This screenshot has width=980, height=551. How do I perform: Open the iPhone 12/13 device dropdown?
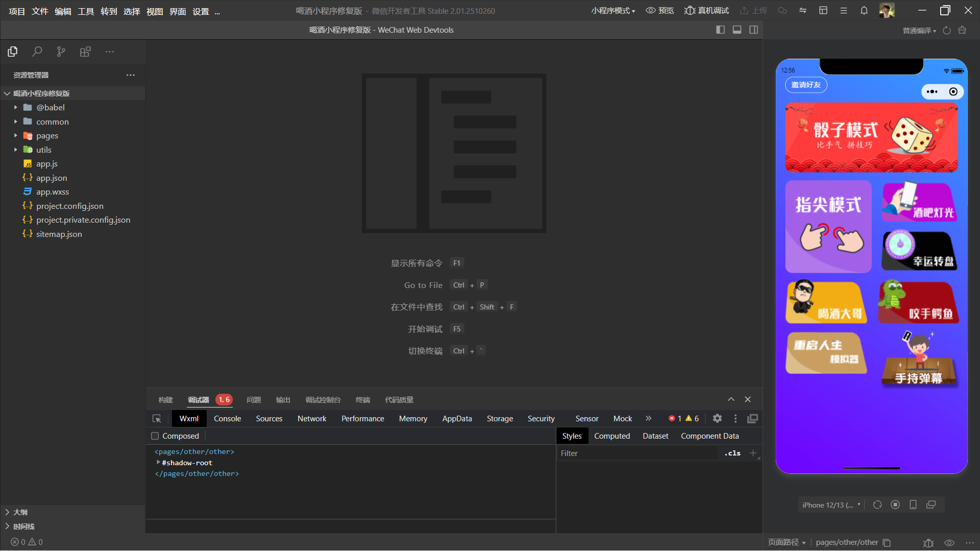[831, 505]
